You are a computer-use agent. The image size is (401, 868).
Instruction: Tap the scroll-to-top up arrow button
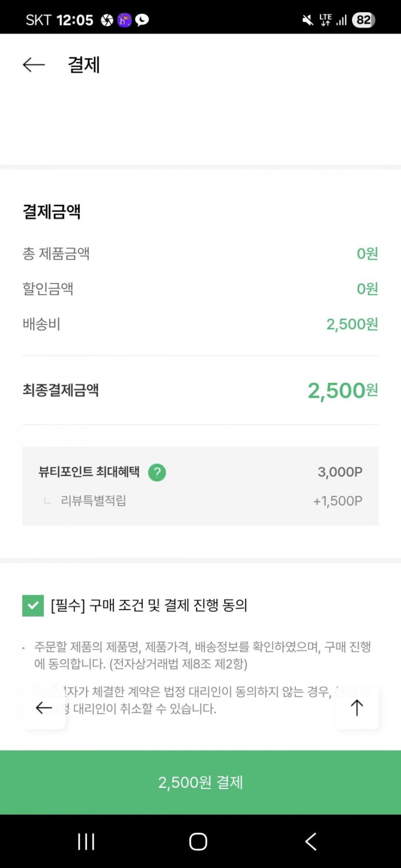click(357, 708)
